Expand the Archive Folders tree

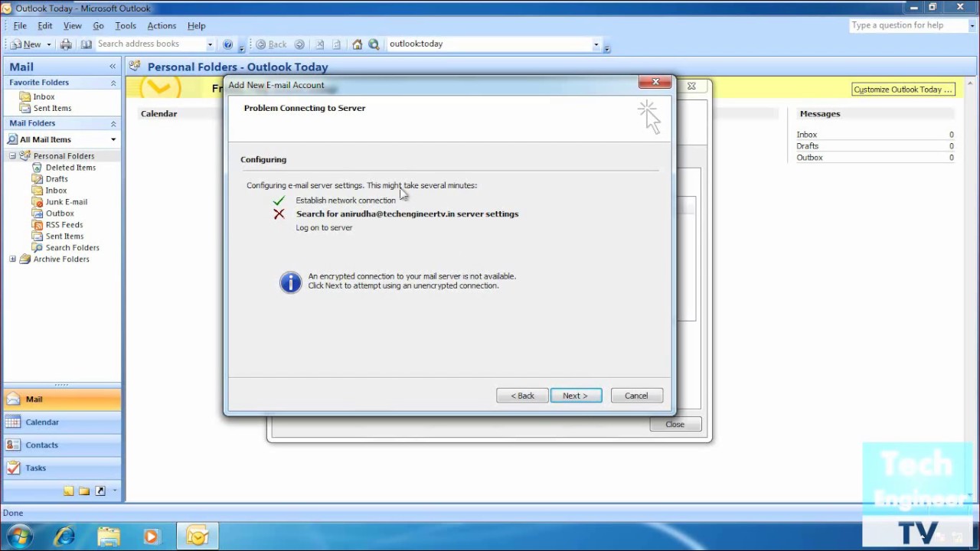pyautogui.click(x=12, y=259)
